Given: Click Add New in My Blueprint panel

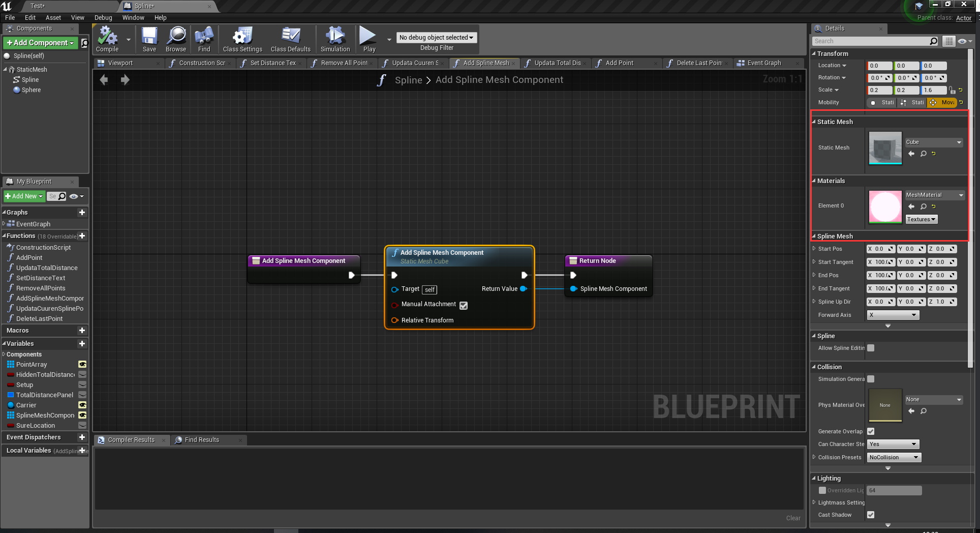Looking at the screenshot, I should click(x=23, y=196).
